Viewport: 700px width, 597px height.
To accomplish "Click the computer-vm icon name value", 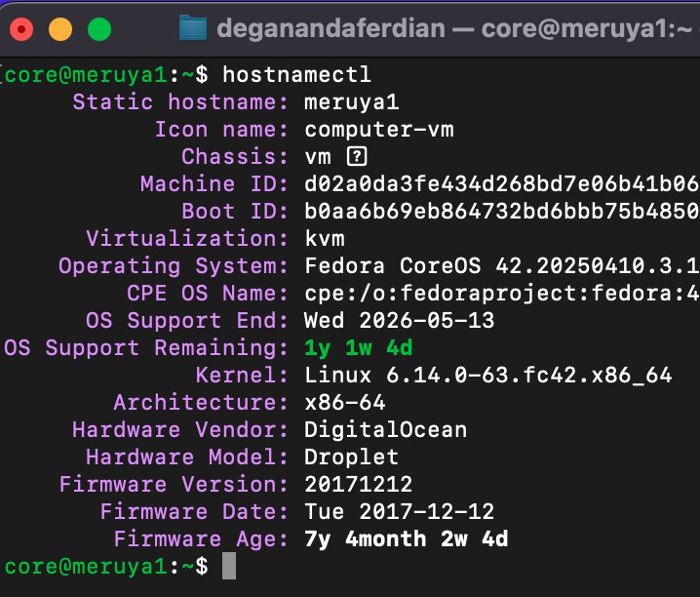I will (379, 130).
